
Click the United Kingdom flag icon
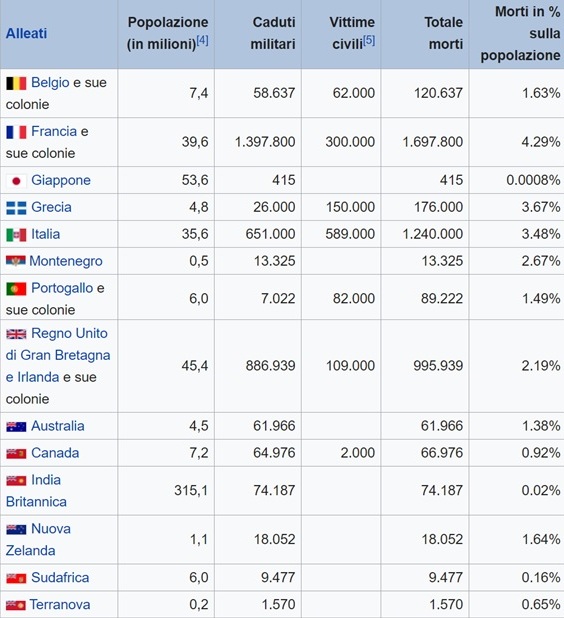coord(16,334)
